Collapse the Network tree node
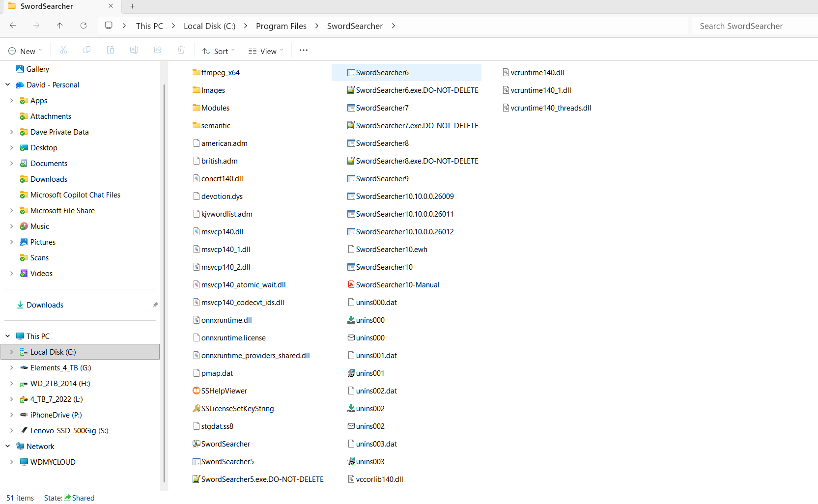This screenshot has width=818, height=504. 8,446
